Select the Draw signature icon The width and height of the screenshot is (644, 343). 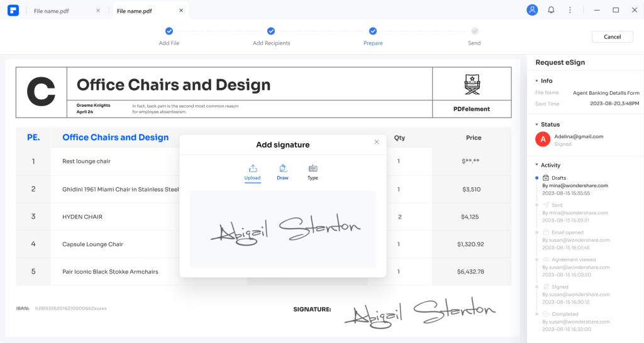(282, 168)
